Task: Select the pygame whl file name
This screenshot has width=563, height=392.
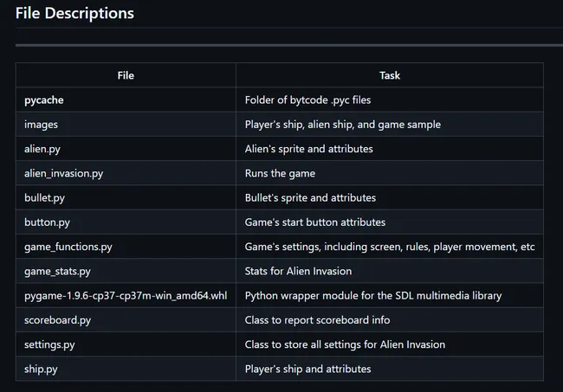Action: click(x=126, y=296)
